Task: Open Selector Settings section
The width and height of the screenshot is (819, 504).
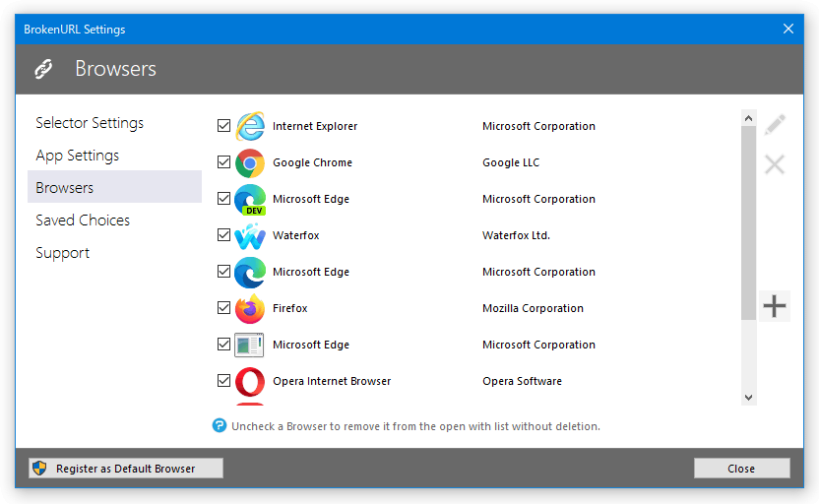Action: [x=114, y=123]
